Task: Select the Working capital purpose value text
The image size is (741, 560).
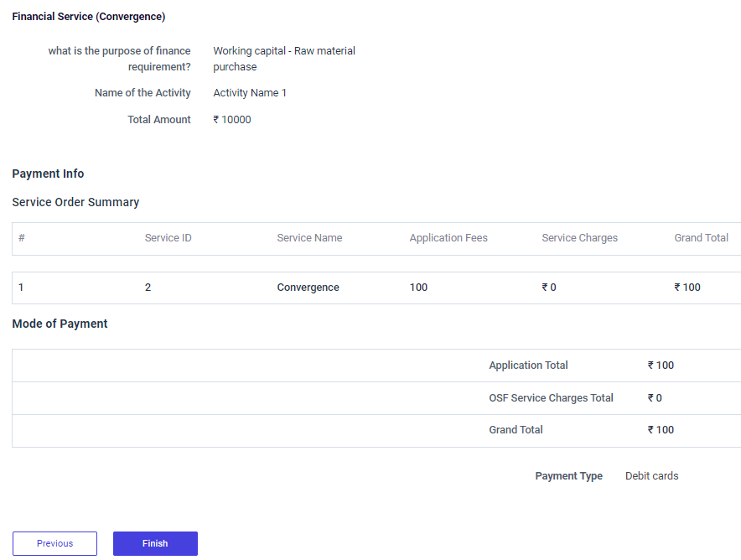Action: pos(283,59)
